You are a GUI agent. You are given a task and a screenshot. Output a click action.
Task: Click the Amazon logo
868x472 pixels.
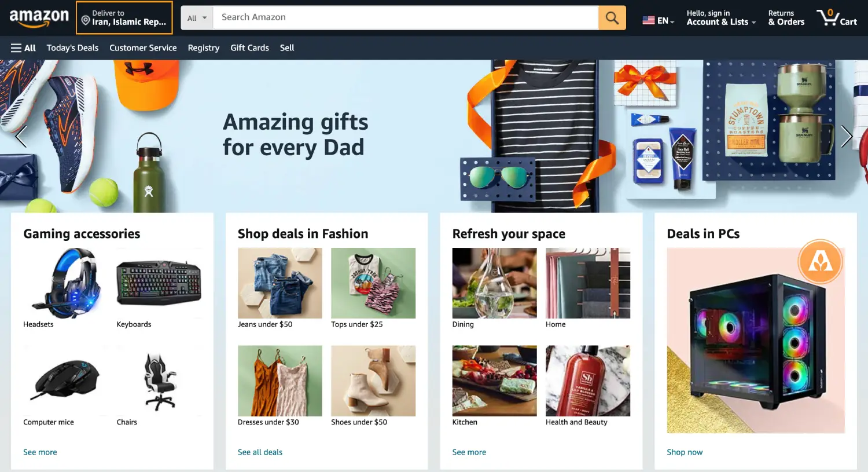pos(39,18)
